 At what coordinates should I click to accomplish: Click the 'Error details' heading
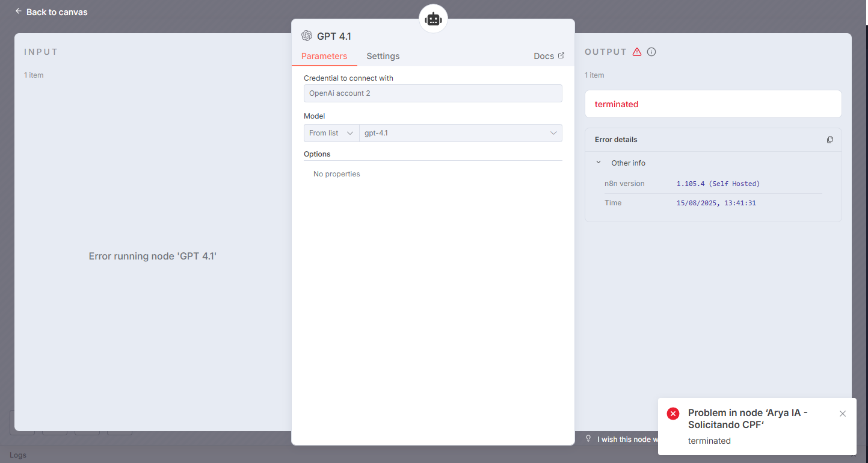[x=616, y=140]
